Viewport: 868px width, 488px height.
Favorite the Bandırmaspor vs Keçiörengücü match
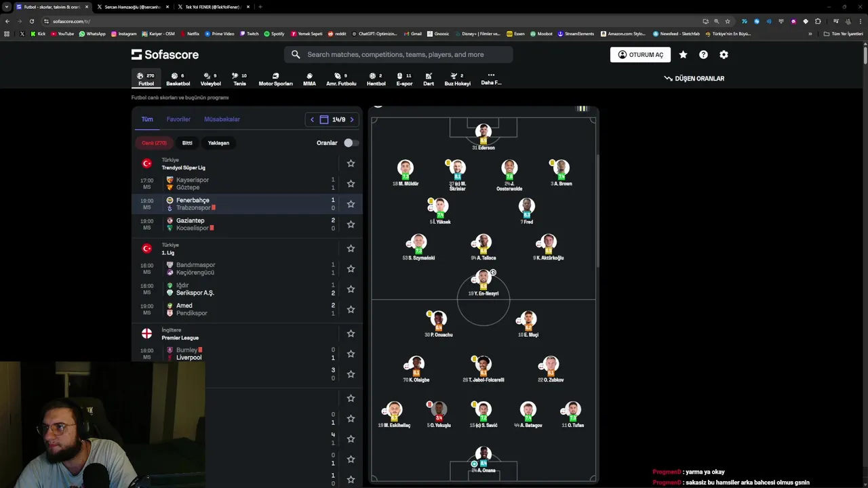(x=351, y=269)
